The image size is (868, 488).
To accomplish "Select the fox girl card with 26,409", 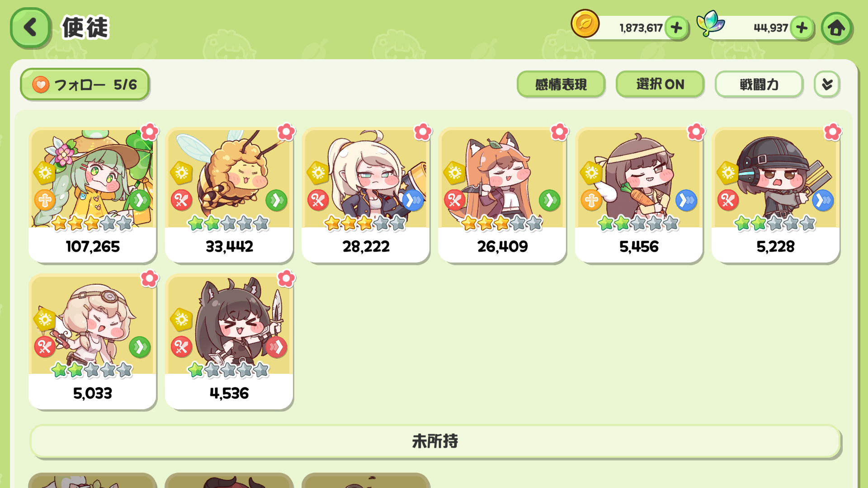I will (502, 195).
